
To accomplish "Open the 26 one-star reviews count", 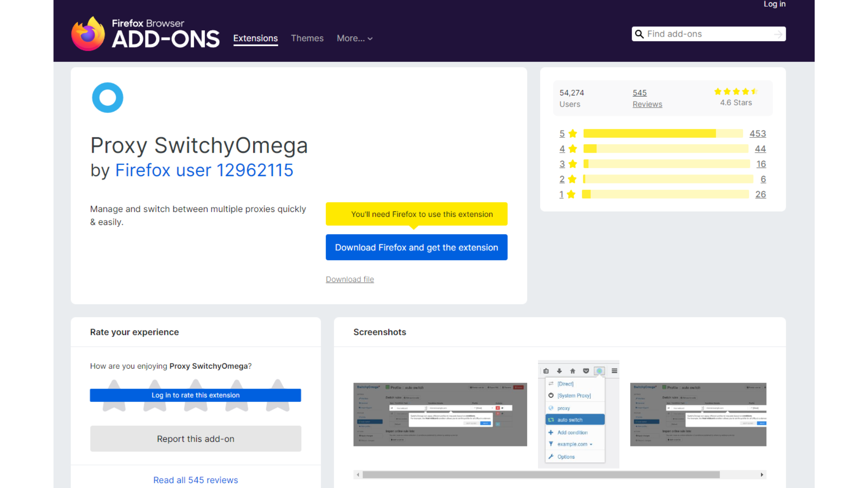I will tap(761, 194).
